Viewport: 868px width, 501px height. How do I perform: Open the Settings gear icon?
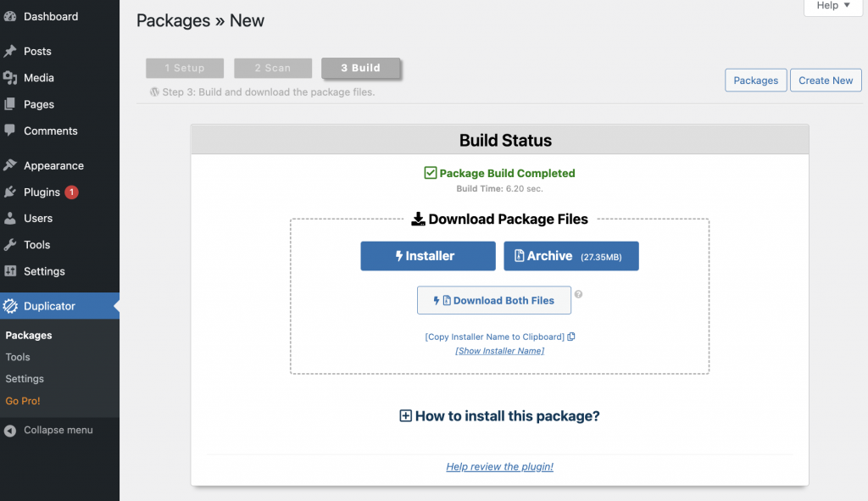12,271
